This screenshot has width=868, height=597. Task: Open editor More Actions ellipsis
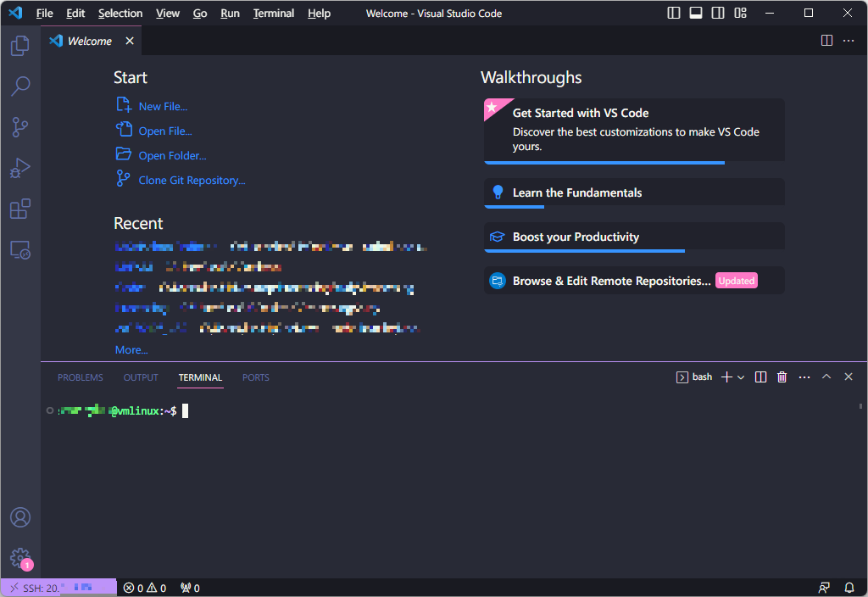point(849,41)
